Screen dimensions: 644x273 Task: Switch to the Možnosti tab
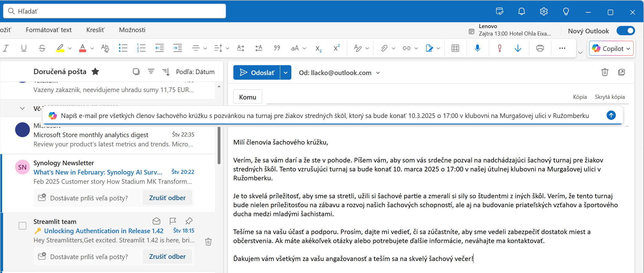click(132, 30)
